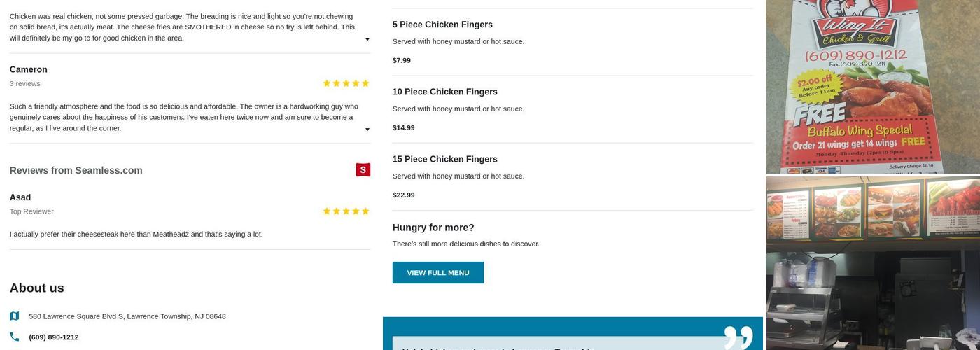Expand Cameron's full review
This screenshot has height=350, width=980.
point(367,129)
